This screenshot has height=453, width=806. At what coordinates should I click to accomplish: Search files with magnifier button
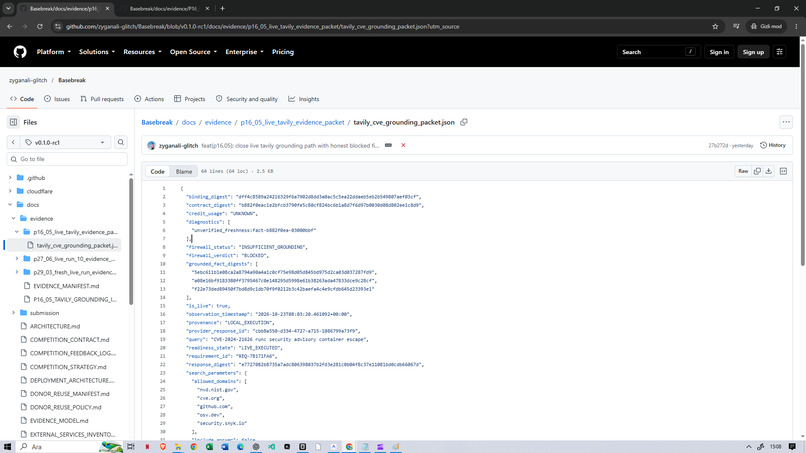point(121,142)
